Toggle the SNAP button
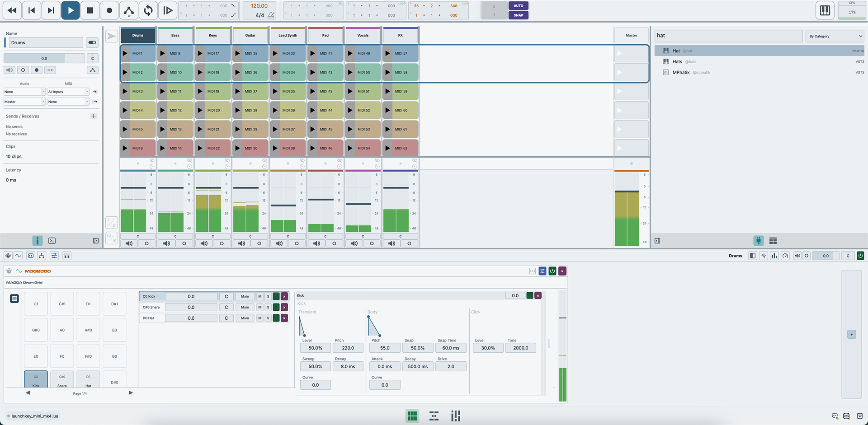 pyautogui.click(x=518, y=15)
